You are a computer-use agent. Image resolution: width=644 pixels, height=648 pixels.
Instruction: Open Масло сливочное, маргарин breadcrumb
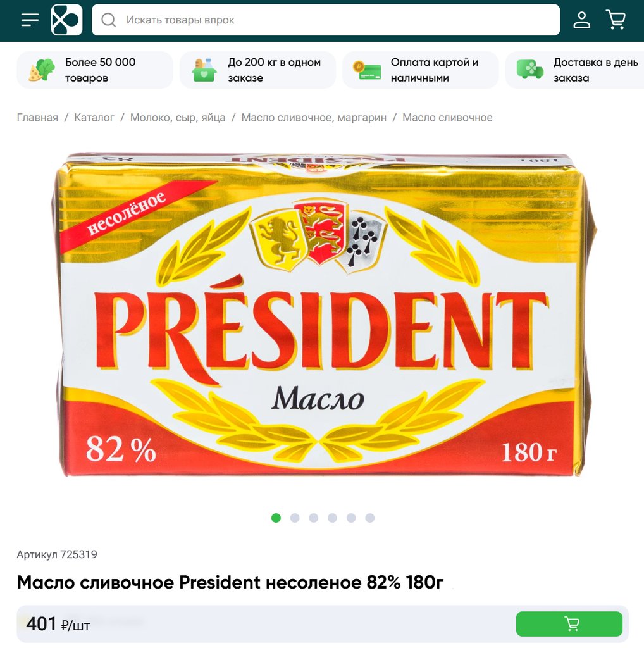tap(314, 118)
